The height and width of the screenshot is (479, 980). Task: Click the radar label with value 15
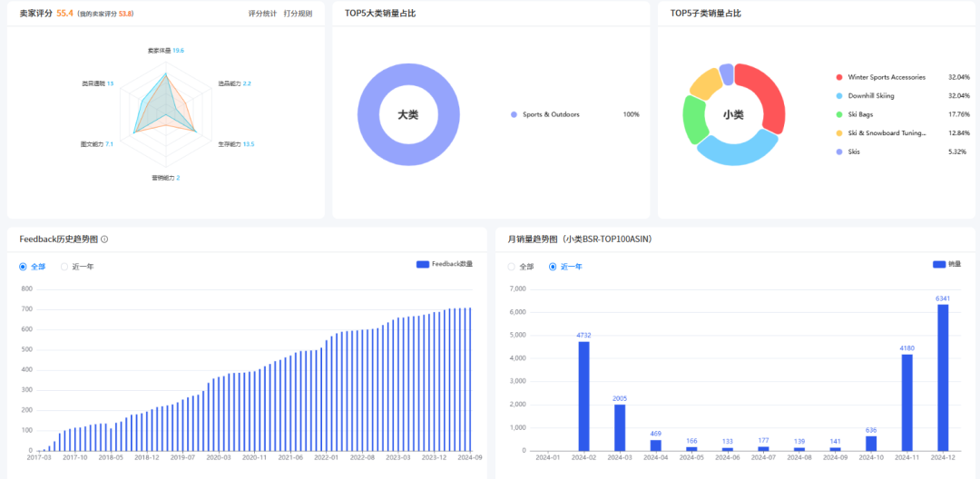97,83
